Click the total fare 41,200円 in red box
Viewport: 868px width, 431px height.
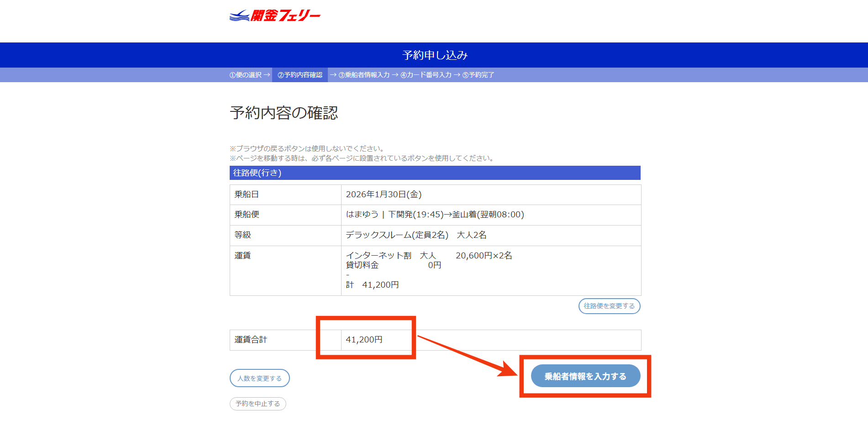[x=364, y=340]
